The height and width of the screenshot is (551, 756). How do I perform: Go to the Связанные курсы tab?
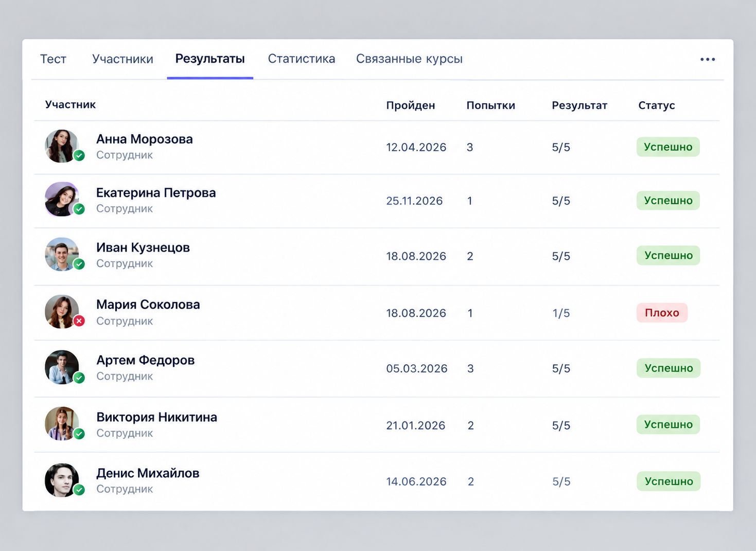(409, 59)
